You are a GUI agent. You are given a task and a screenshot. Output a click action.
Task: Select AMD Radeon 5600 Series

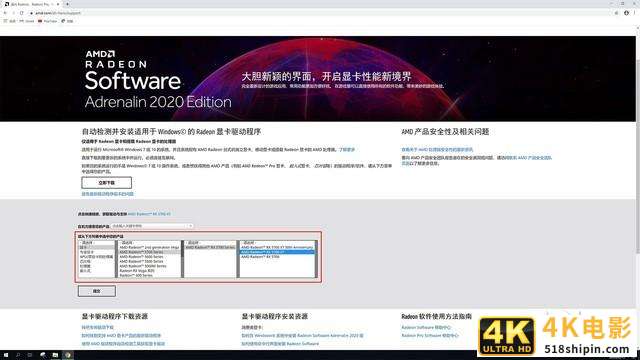[149, 257]
